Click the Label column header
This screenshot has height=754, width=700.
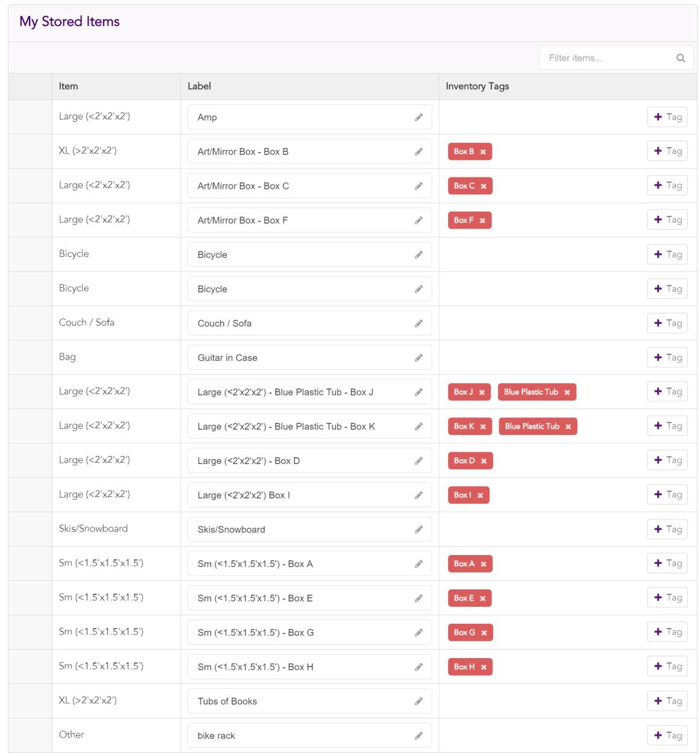pos(199,86)
